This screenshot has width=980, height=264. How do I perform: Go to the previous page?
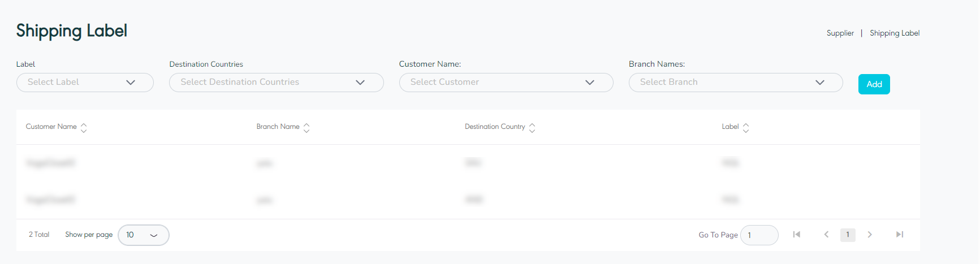click(826, 235)
